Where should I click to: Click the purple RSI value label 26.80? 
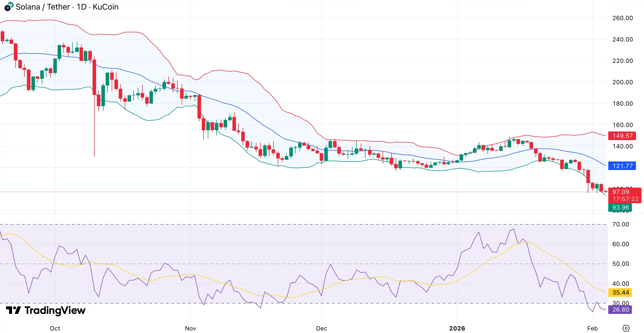click(621, 309)
